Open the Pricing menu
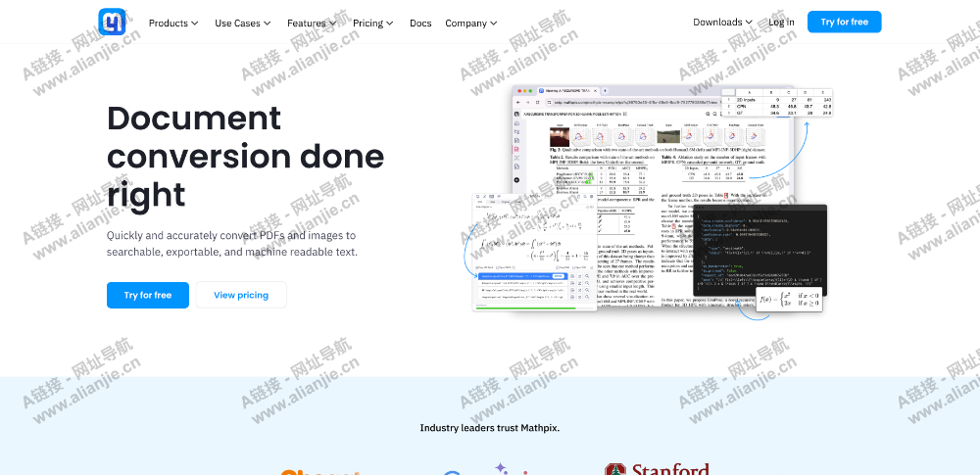The height and width of the screenshot is (475, 980). (x=373, y=24)
